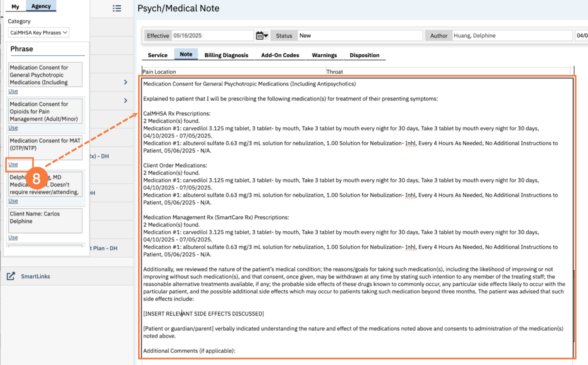Switch to the Agency phrases tab

coord(41,6)
